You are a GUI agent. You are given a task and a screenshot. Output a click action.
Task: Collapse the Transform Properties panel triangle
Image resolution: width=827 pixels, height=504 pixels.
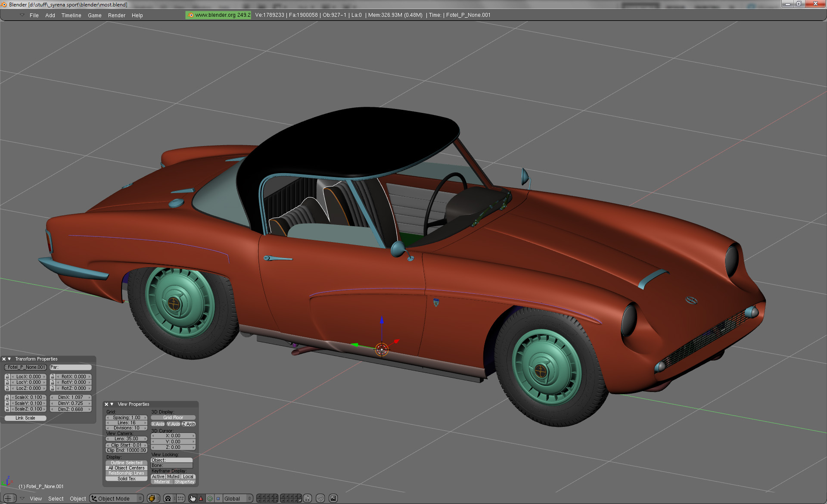coord(9,359)
